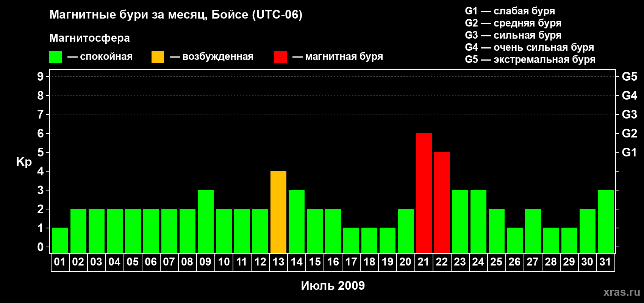
Task: Click the date cell 22
Action: point(442,262)
